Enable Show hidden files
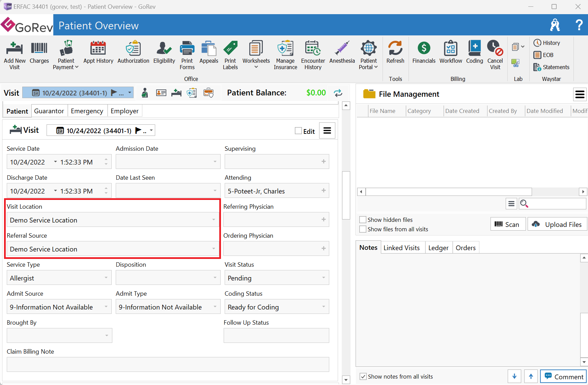This screenshot has height=385, width=588. [x=363, y=220]
